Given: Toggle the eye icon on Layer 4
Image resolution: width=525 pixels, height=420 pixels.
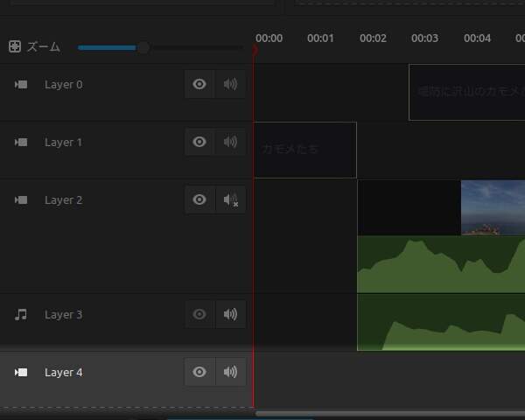Looking at the screenshot, I should [199, 373].
